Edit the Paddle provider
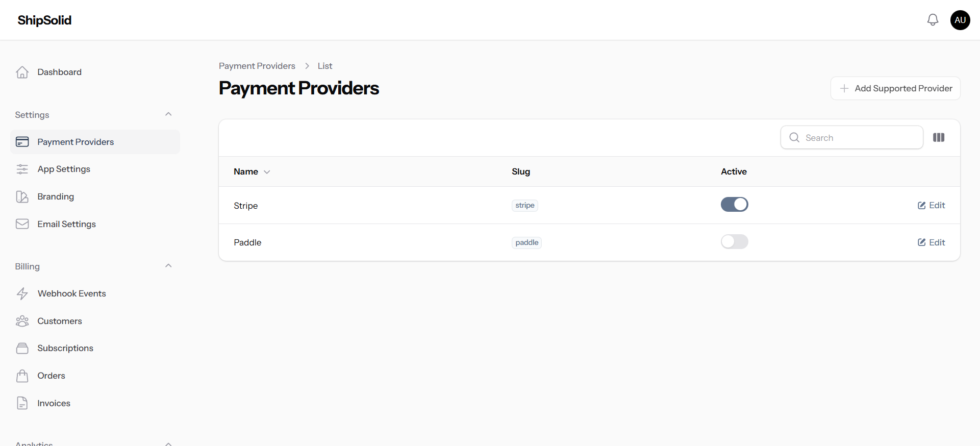 click(x=931, y=242)
